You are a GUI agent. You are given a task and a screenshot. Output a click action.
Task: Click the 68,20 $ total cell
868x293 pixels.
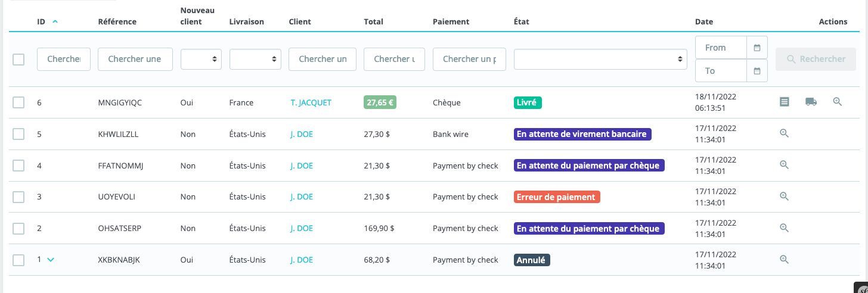[x=377, y=260]
